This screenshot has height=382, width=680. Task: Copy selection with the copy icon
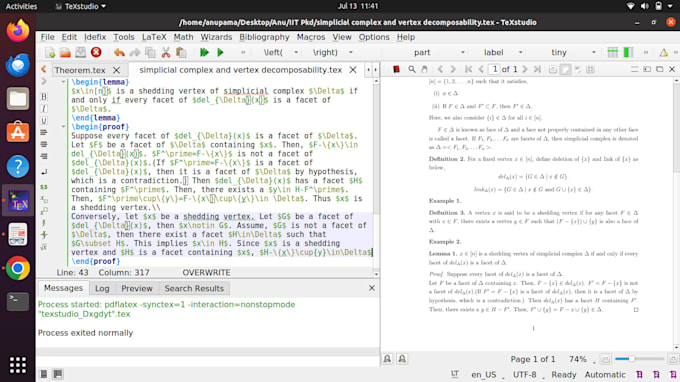coord(150,52)
